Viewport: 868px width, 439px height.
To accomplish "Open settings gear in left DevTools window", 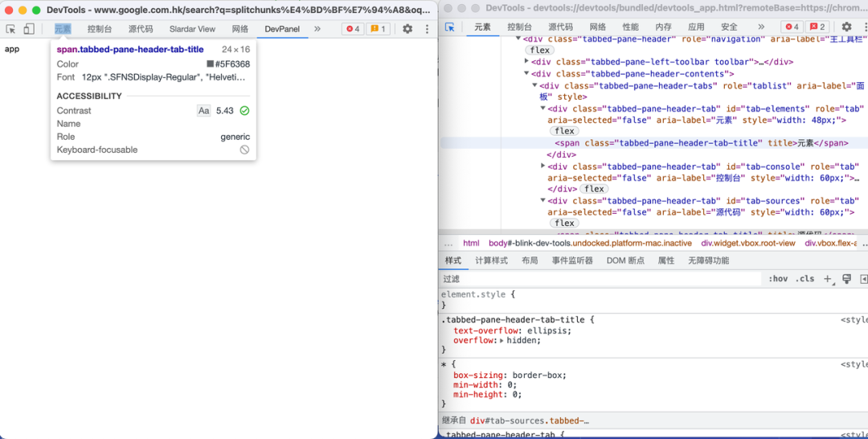I will [407, 29].
